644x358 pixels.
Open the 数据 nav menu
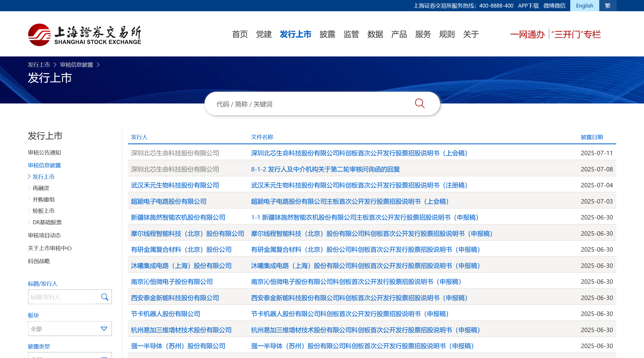375,34
